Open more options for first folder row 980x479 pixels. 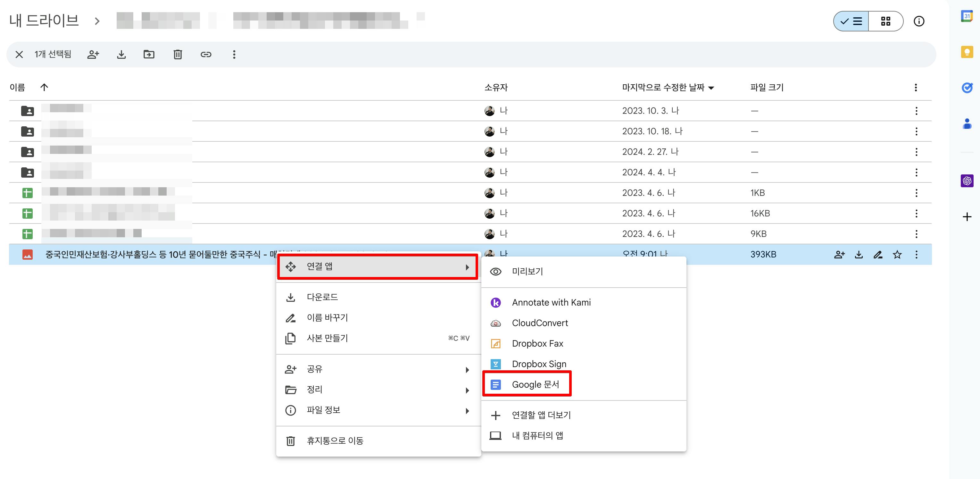(x=916, y=111)
